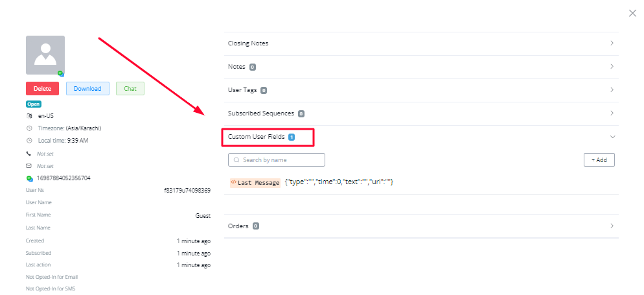Click the clock icon beside Local time
This screenshot has height=295, width=644.
[x=29, y=141]
